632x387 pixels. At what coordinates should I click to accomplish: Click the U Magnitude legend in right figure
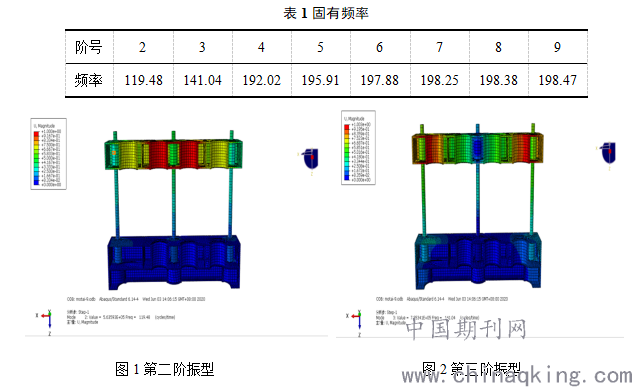click(x=358, y=148)
